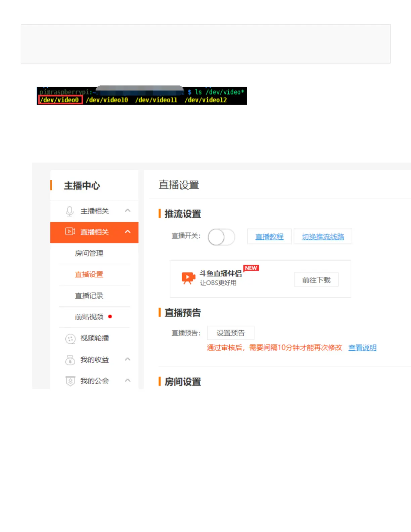Expand the 我的公会 chevron

(x=128, y=380)
